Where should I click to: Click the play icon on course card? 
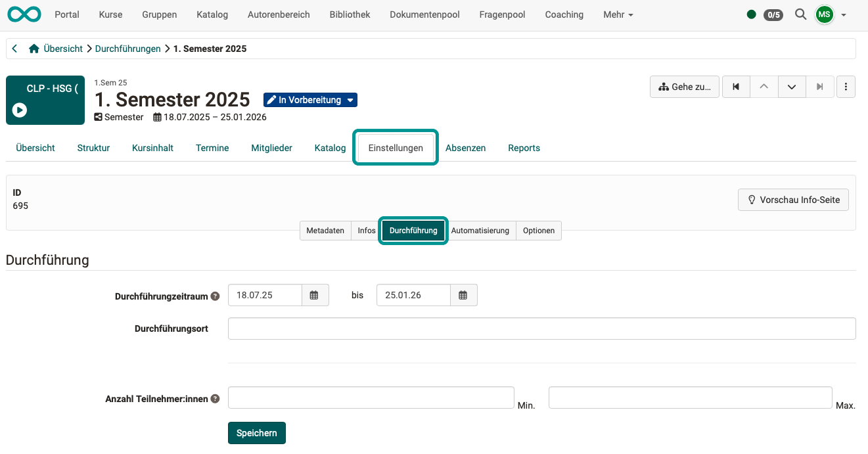coord(20,110)
